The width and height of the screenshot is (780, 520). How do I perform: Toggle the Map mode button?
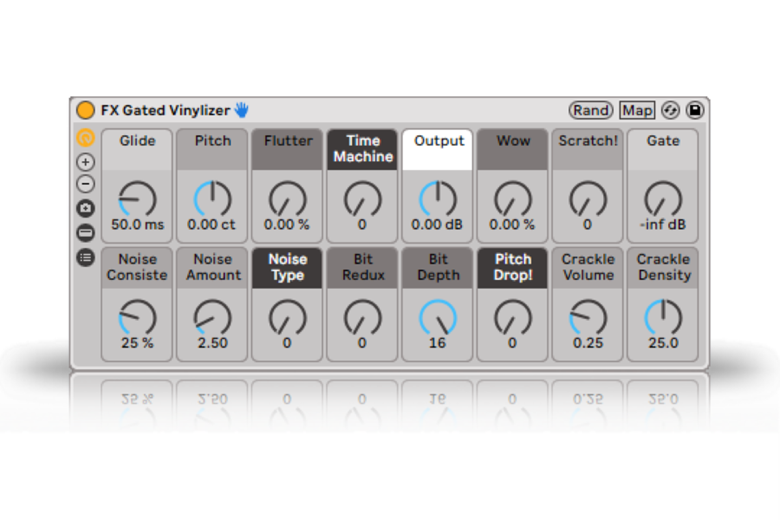pyautogui.click(x=637, y=110)
